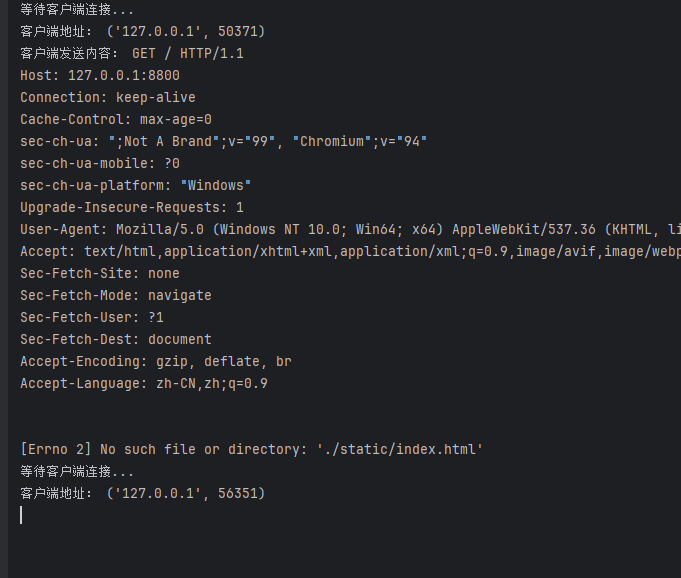This screenshot has width=681, height=578.
Task: Select the Sec-Fetch-Mode: navigate line
Action: (x=116, y=295)
